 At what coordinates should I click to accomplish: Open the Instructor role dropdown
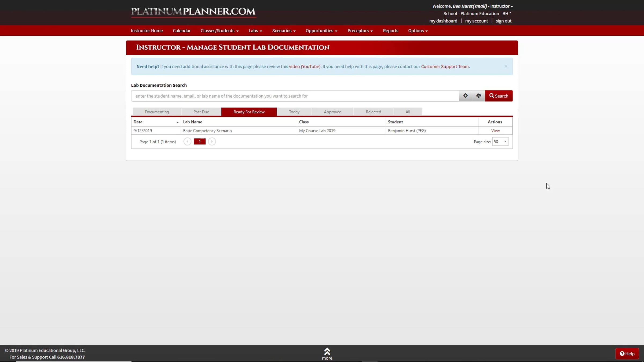[501, 6]
